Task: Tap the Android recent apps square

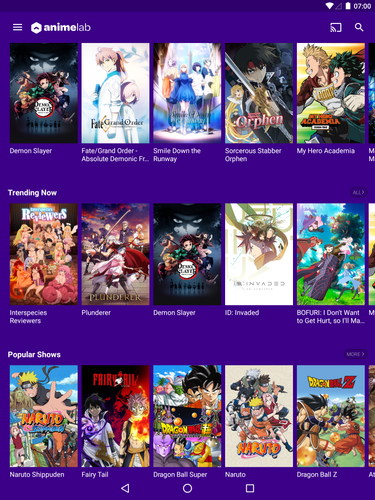Action: [x=250, y=488]
